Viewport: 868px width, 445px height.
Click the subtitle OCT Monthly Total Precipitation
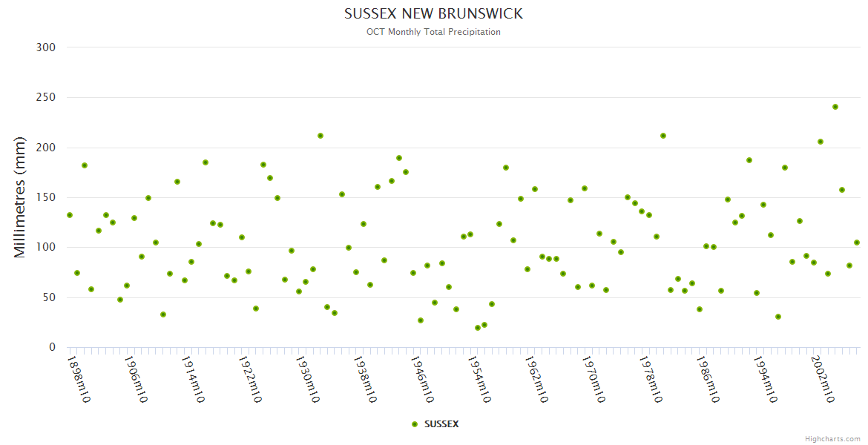click(433, 32)
